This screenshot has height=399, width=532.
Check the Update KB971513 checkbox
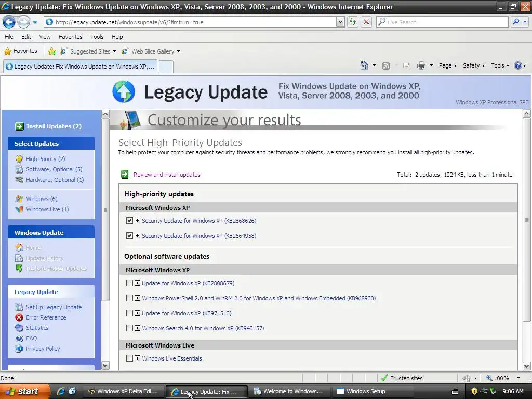[129, 313]
